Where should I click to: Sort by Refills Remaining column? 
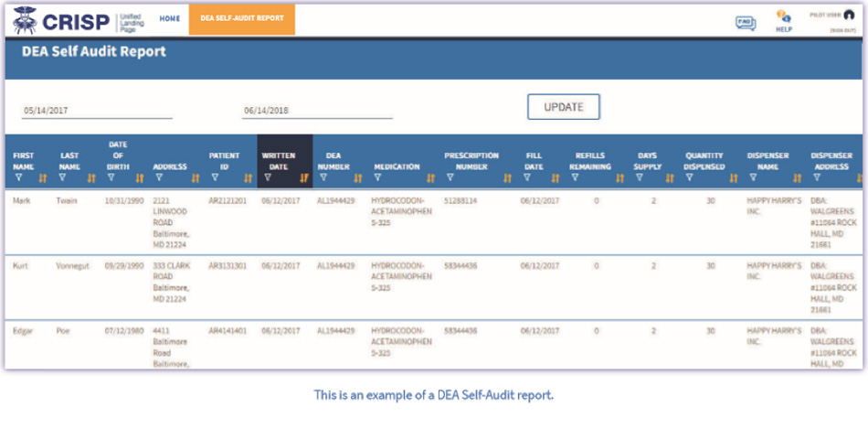619,178
